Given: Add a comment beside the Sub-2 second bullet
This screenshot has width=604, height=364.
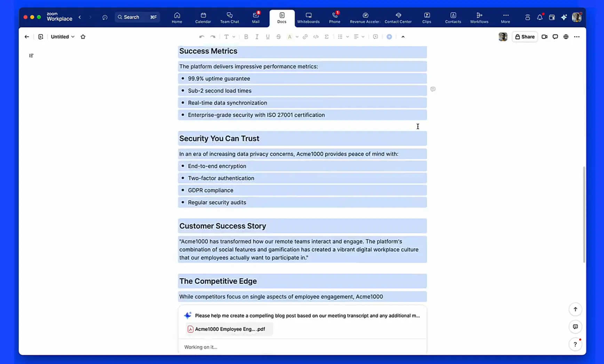Looking at the screenshot, I should 433,89.
